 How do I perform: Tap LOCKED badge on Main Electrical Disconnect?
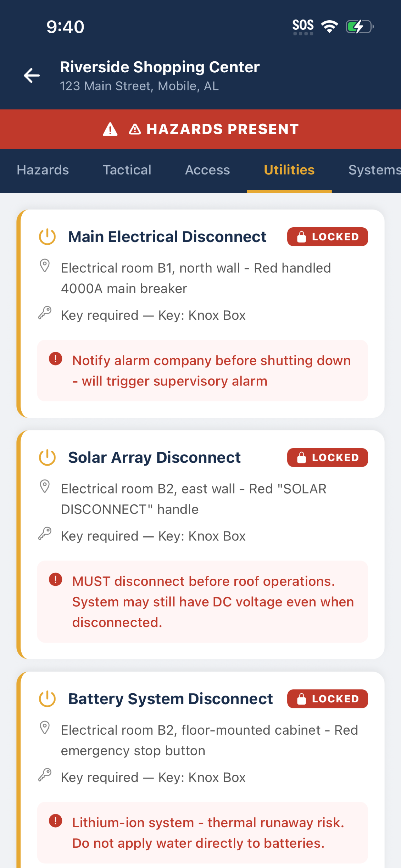coord(327,237)
